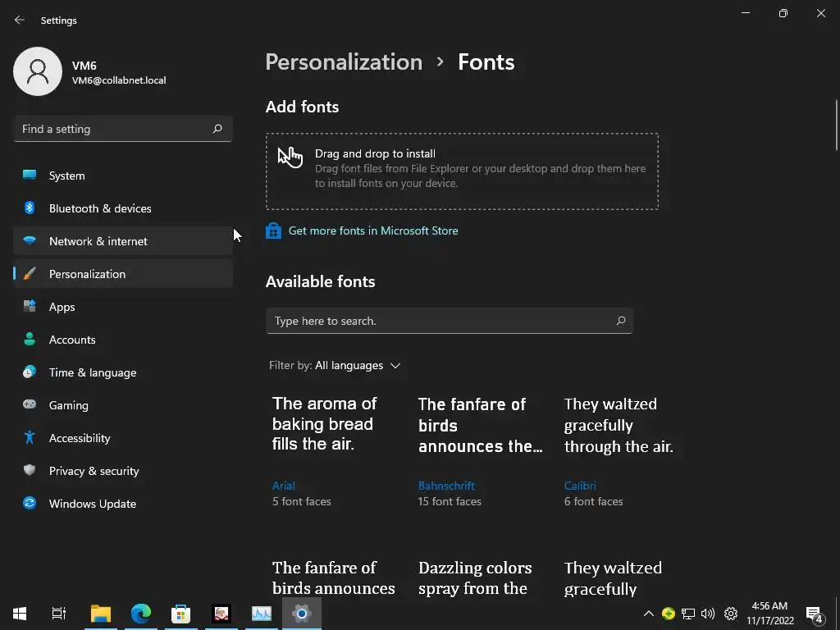Click the back arrow in Settings
The height and width of the screenshot is (630, 840).
pyautogui.click(x=20, y=20)
